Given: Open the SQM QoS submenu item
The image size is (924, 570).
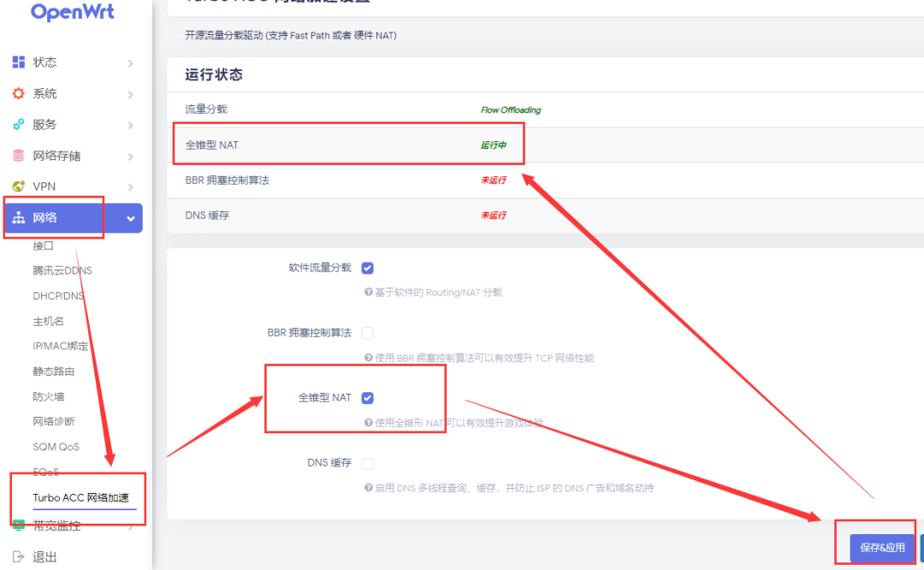Looking at the screenshot, I should (56, 447).
